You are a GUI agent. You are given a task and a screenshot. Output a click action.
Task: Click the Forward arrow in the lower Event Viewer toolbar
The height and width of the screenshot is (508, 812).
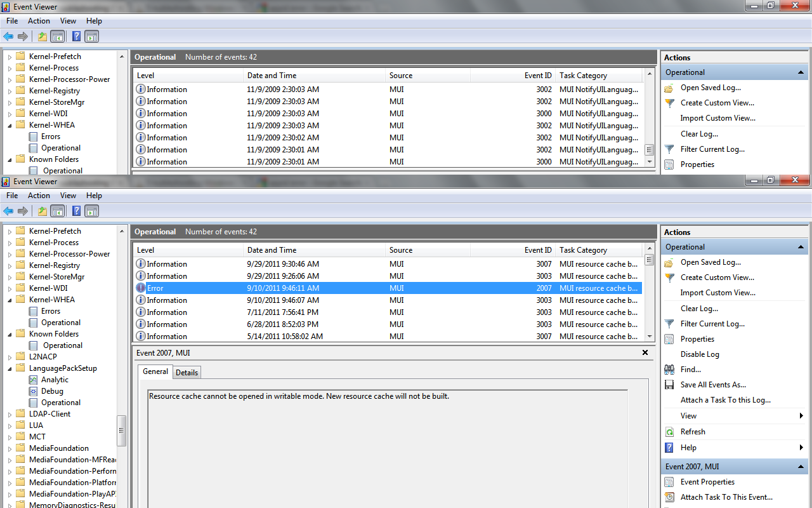tap(23, 211)
